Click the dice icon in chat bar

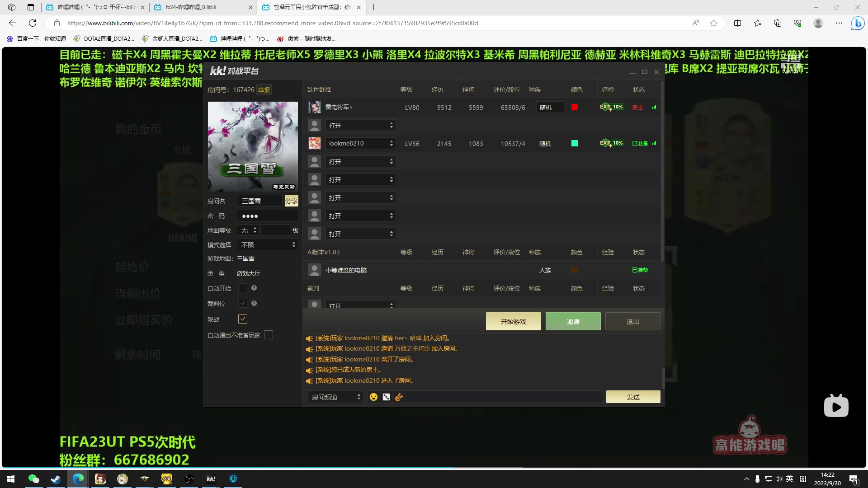pos(386,397)
